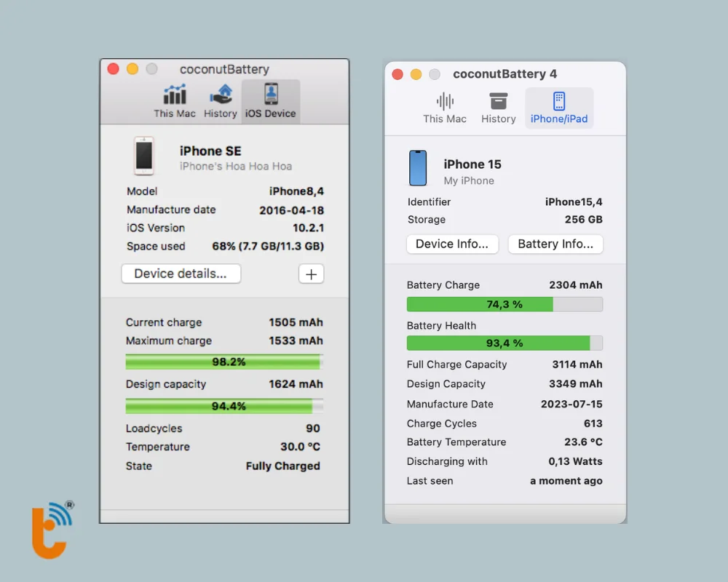Switch to the iOS Device tab label
This screenshot has height=582, width=728.
click(271, 113)
